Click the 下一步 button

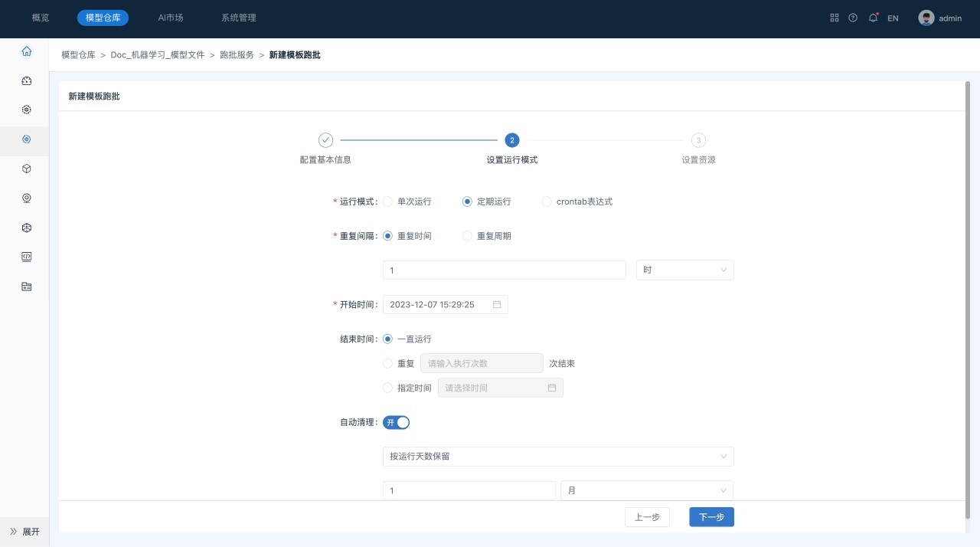[x=711, y=517]
